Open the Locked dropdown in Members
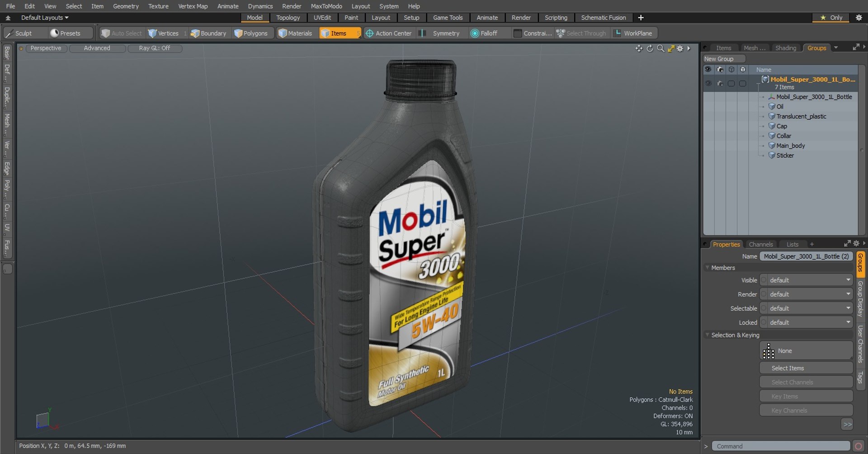Screen dimensions: 868x454 click(x=807, y=322)
